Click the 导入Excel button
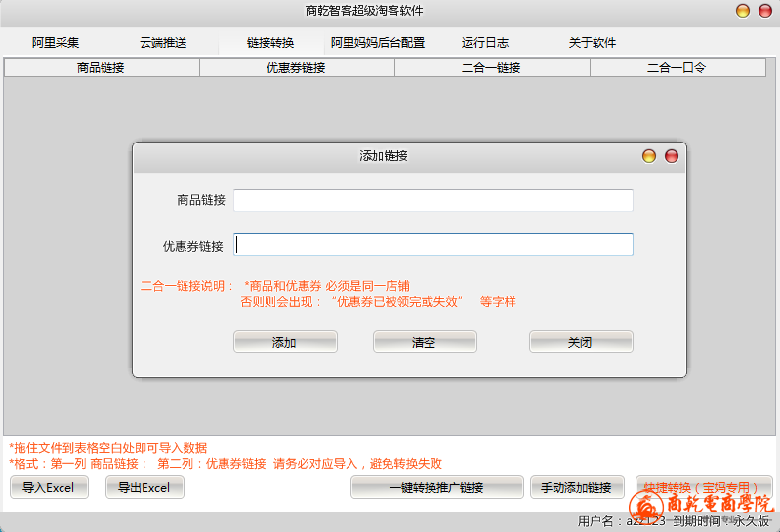The height and width of the screenshot is (532, 780). [x=49, y=488]
